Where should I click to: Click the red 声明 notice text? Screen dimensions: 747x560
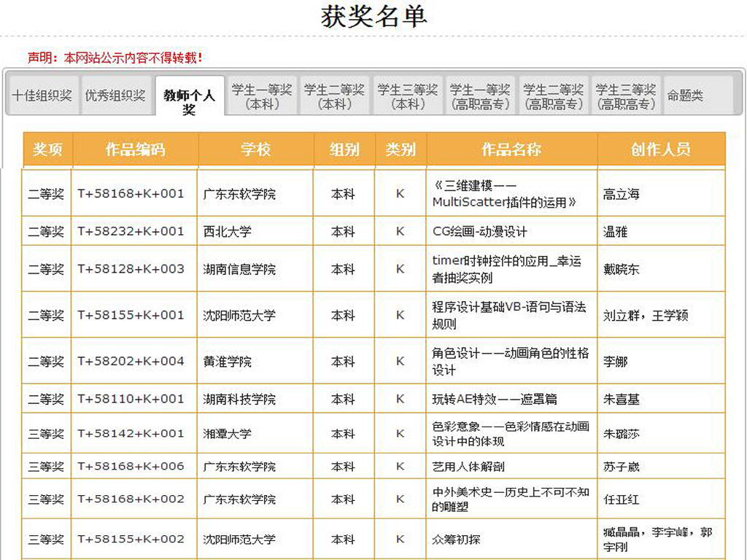click(x=115, y=58)
